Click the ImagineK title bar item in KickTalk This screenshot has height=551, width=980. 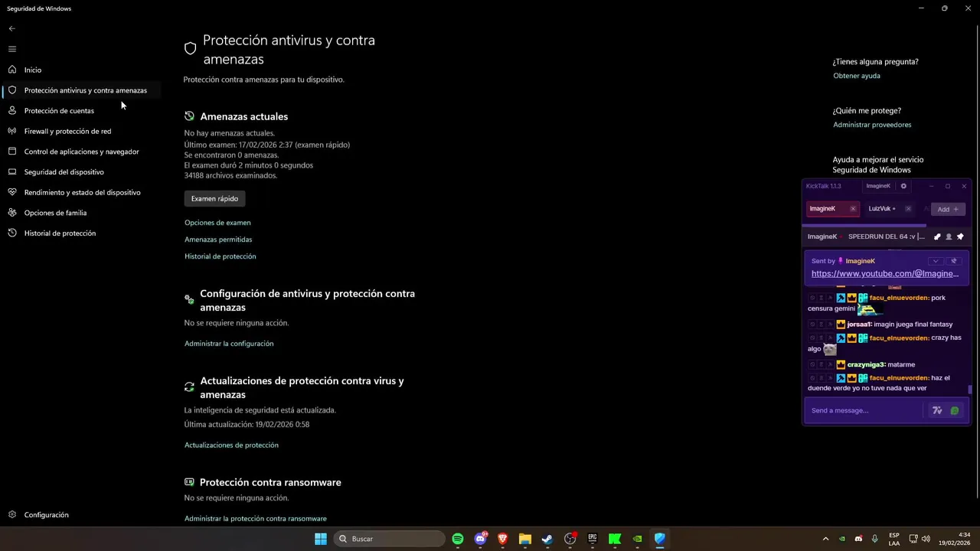tap(878, 186)
